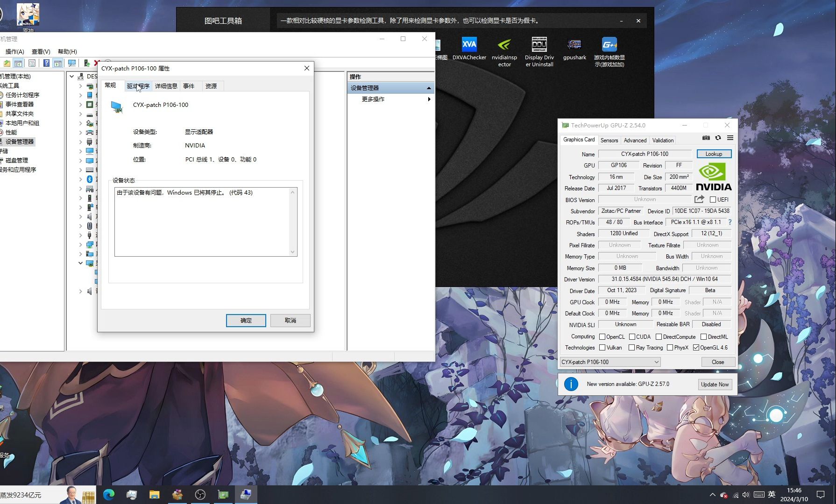Switch to the Advanced tab in GPU-Z
The image size is (836, 504).
coord(635,140)
